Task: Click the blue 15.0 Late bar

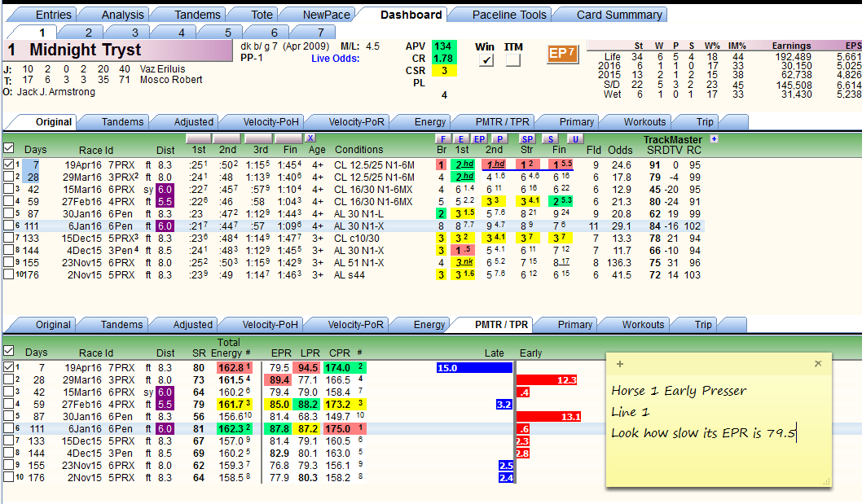Action: (x=474, y=368)
